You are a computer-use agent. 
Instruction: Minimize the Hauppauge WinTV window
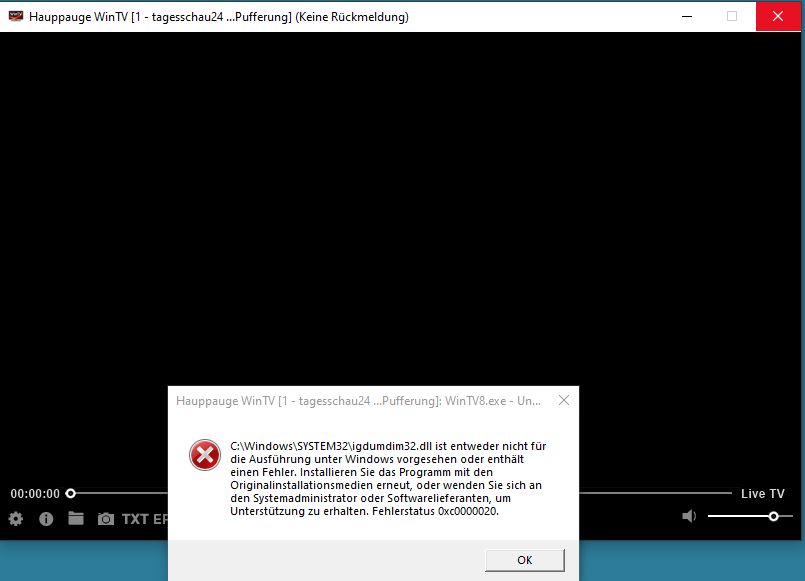pyautogui.click(x=686, y=16)
